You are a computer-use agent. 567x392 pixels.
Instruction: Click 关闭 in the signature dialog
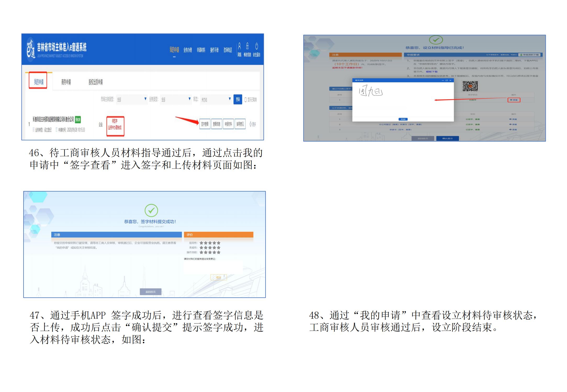point(403,119)
